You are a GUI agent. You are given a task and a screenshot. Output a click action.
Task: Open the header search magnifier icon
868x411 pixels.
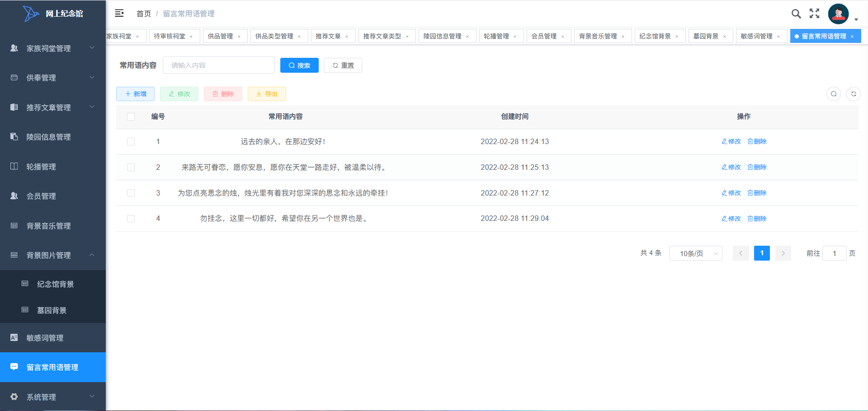pos(796,14)
